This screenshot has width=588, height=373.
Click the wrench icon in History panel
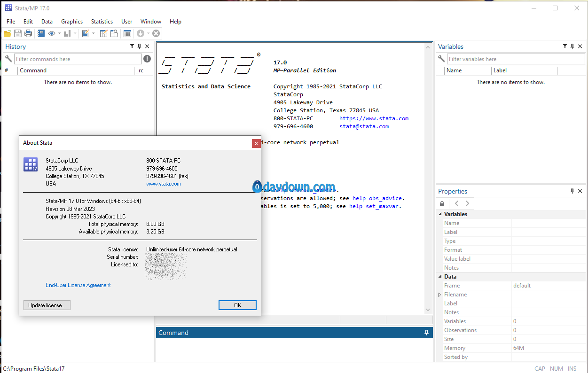[8, 59]
